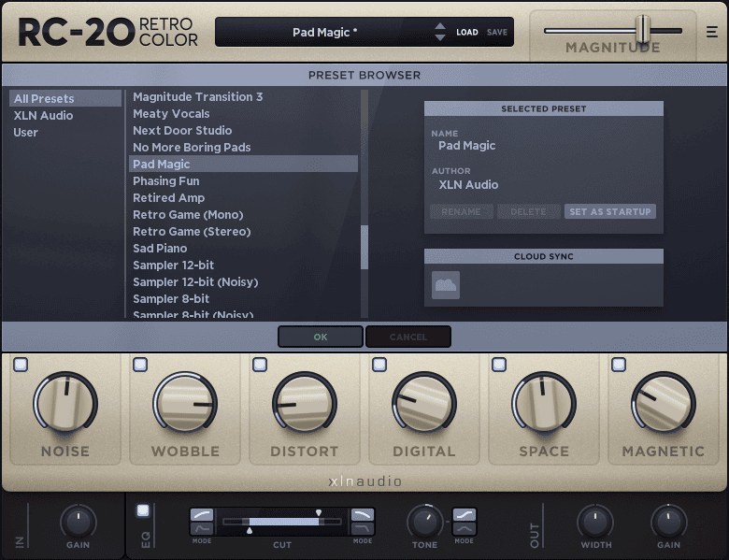Click the CANCEL button
Image resolution: width=729 pixels, height=560 pixels.
pyautogui.click(x=408, y=337)
